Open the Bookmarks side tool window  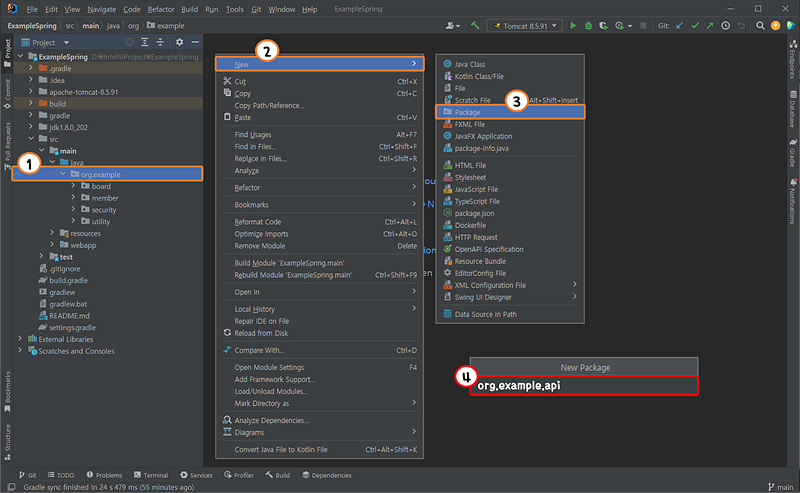pyautogui.click(x=7, y=392)
